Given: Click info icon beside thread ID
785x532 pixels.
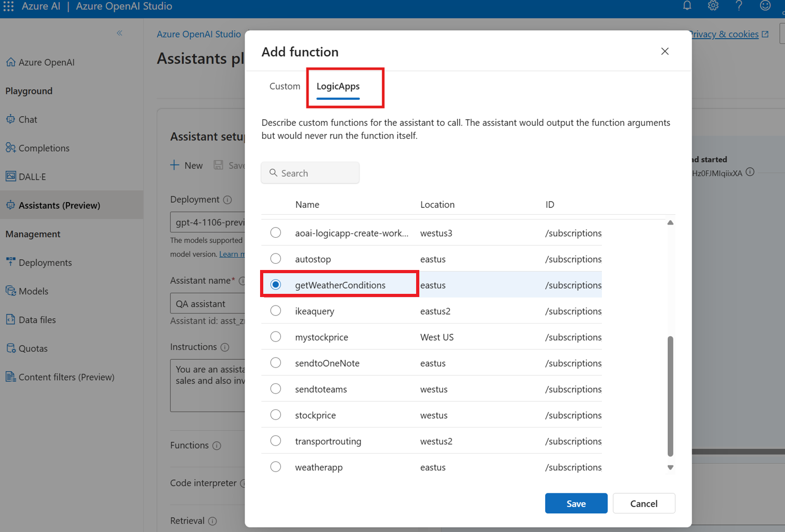Looking at the screenshot, I should [750, 172].
